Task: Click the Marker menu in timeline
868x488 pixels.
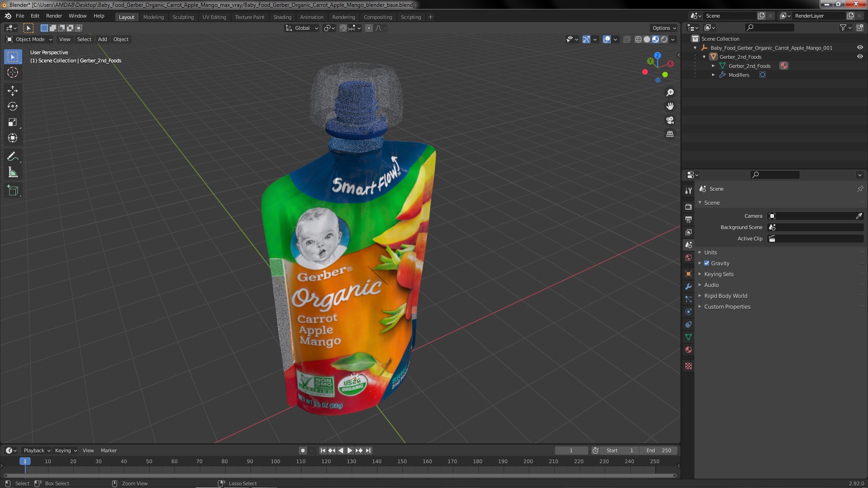Action: tap(108, 450)
